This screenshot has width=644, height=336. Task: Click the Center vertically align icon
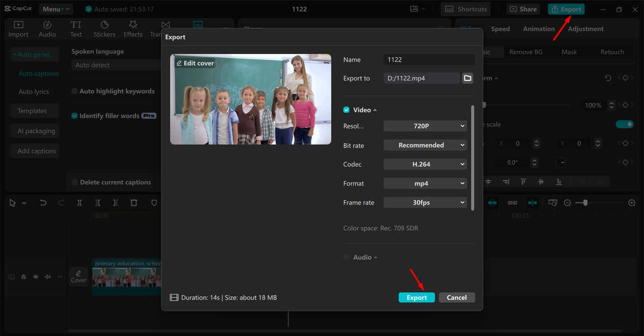click(541, 182)
